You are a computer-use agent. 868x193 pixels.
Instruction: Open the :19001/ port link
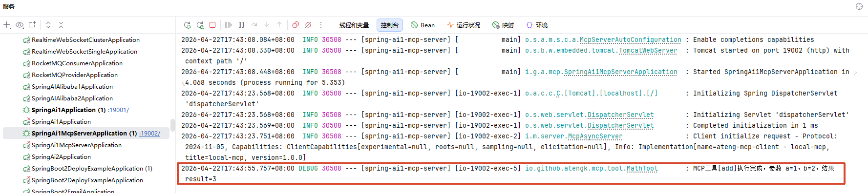point(119,110)
